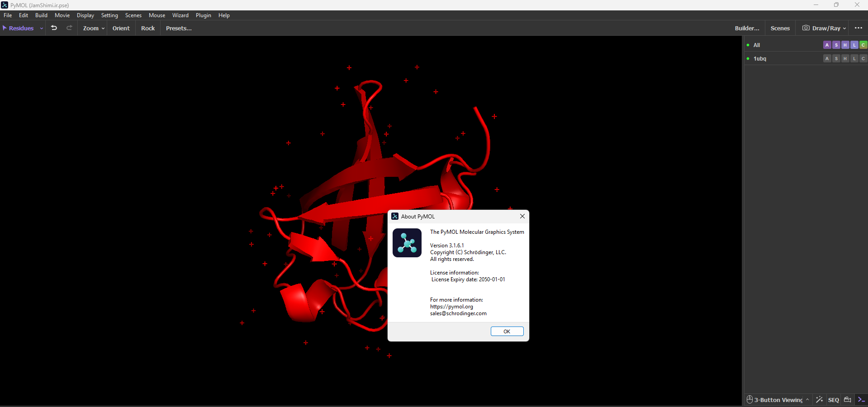Click the 'Version 3.1.6.1' text
This screenshot has height=407, width=868.
point(447,246)
